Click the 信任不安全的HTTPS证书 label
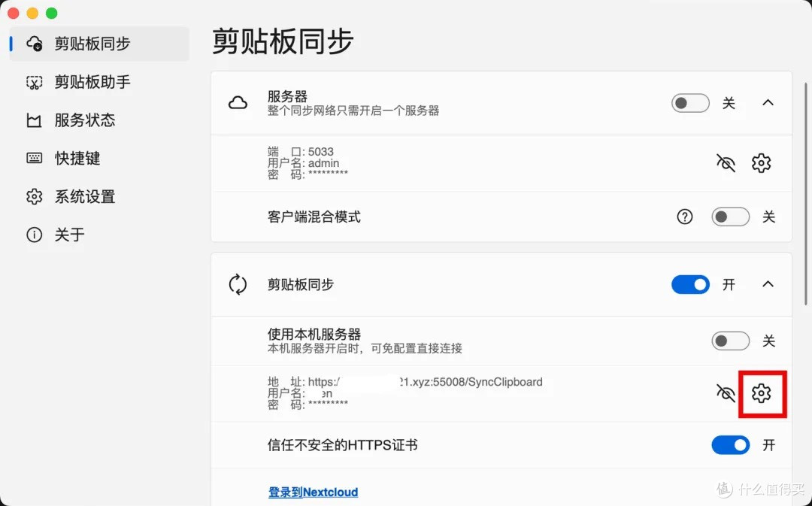This screenshot has height=506, width=812. [x=342, y=445]
